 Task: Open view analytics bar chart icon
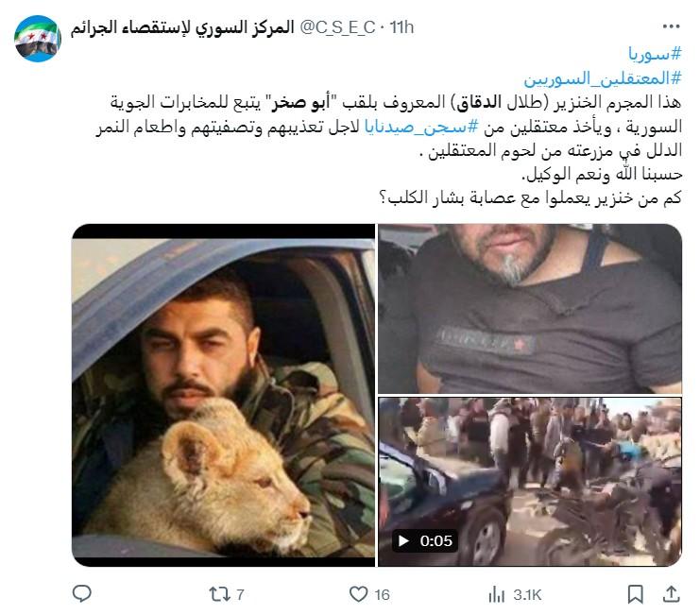pos(497,594)
